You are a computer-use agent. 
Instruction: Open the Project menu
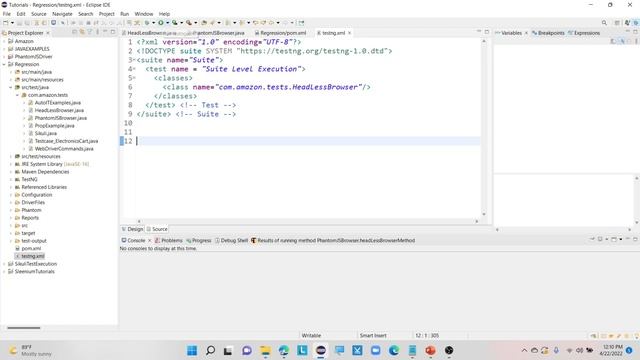coord(107,14)
